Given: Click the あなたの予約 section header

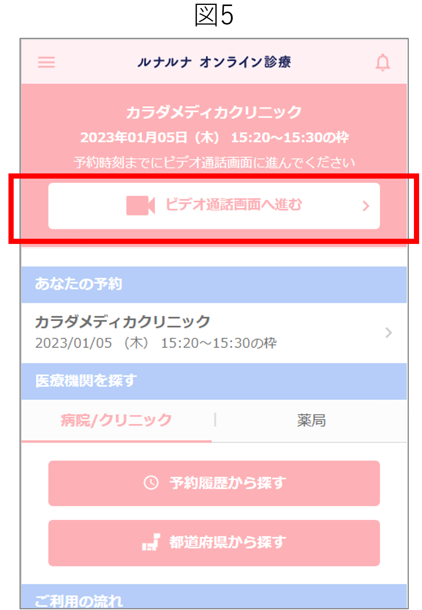Looking at the screenshot, I should 214,284.
